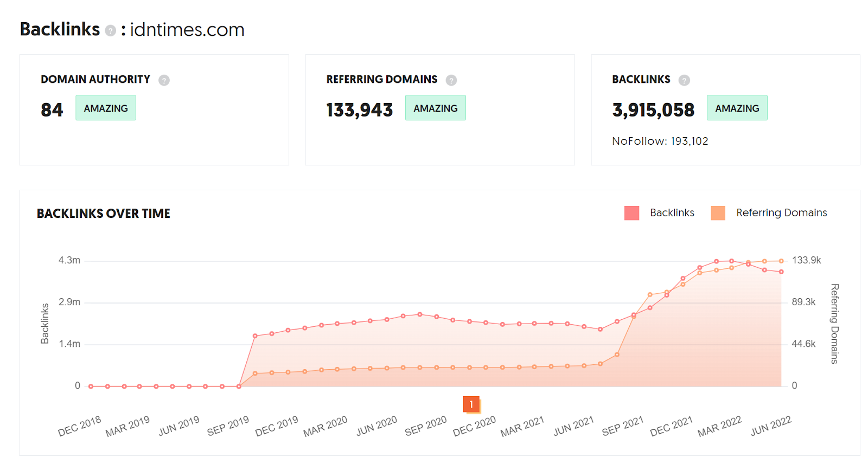The image size is (868, 464).
Task: Click 89.3k right axis label
Action: coord(803,302)
